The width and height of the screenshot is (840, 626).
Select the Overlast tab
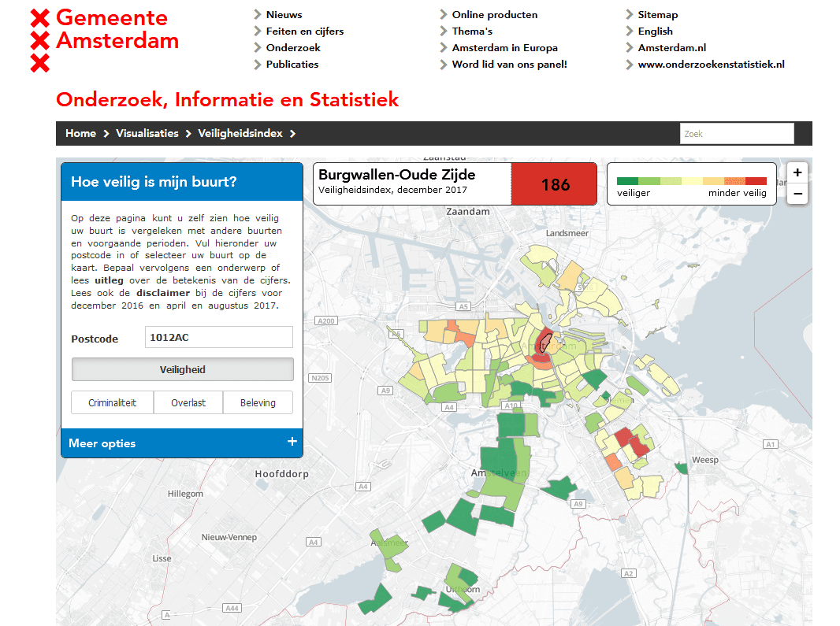[x=188, y=402]
